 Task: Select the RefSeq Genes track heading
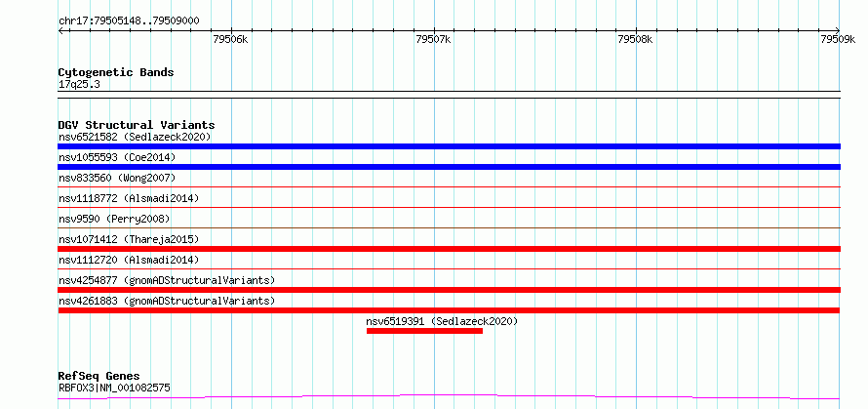[x=99, y=377]
